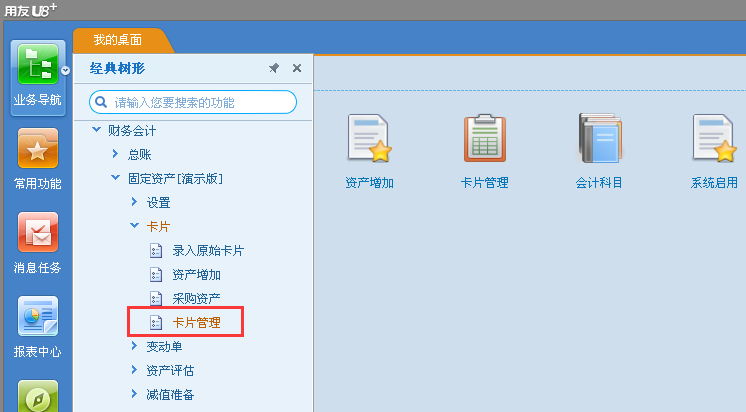Click the function search input field
Viewport: 746px width, 412px height.
(x=193, y=102)
